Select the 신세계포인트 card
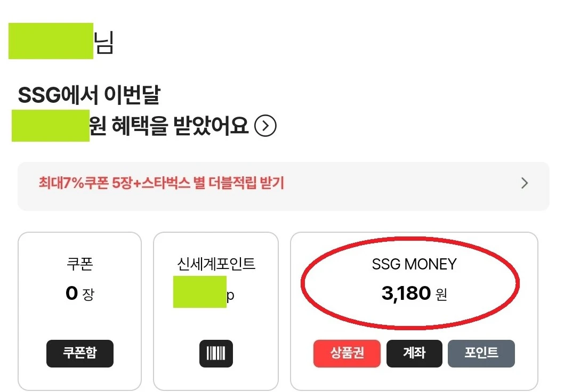This screenshot has height=392, width=564. 215,311
